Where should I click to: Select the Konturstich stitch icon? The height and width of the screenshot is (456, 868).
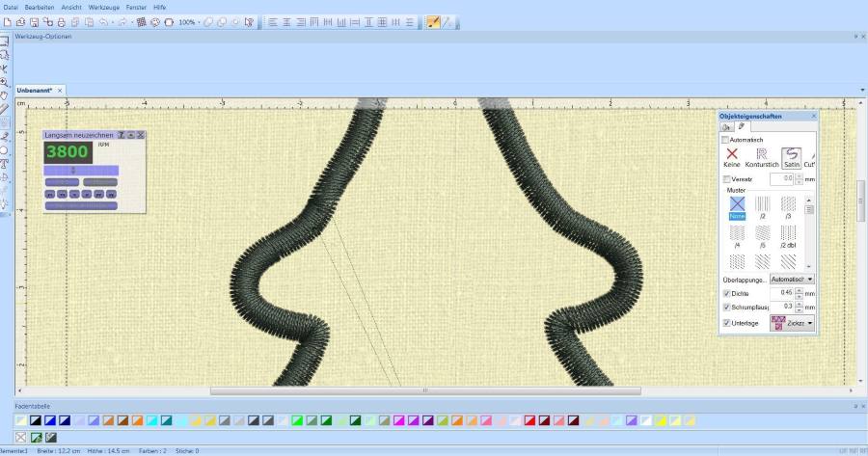(762, 157)
